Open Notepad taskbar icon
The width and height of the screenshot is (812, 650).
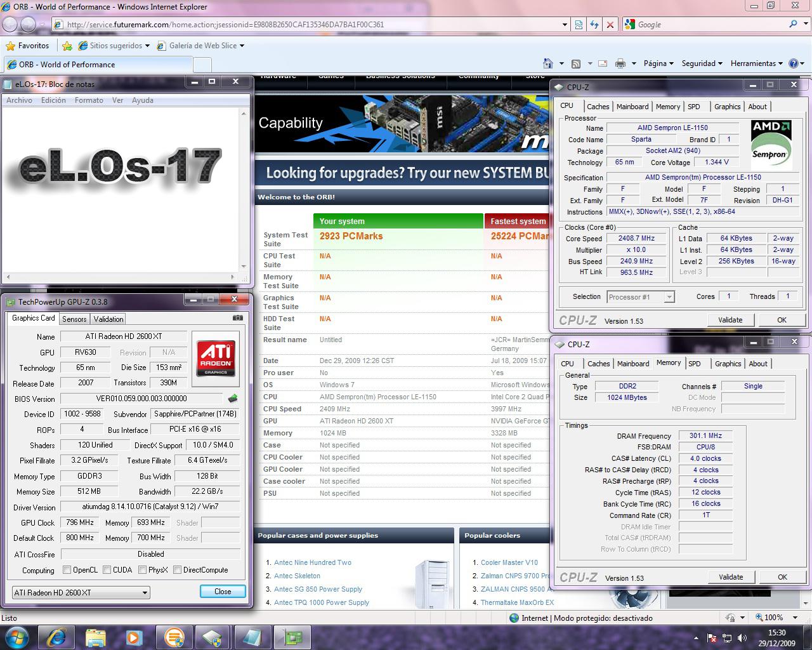251,637
